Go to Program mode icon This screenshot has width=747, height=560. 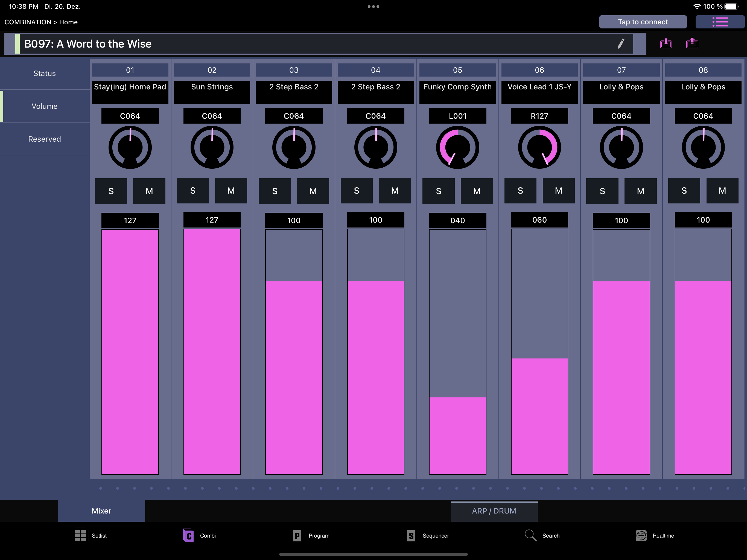pyautogui.click(x=297, y=536)
